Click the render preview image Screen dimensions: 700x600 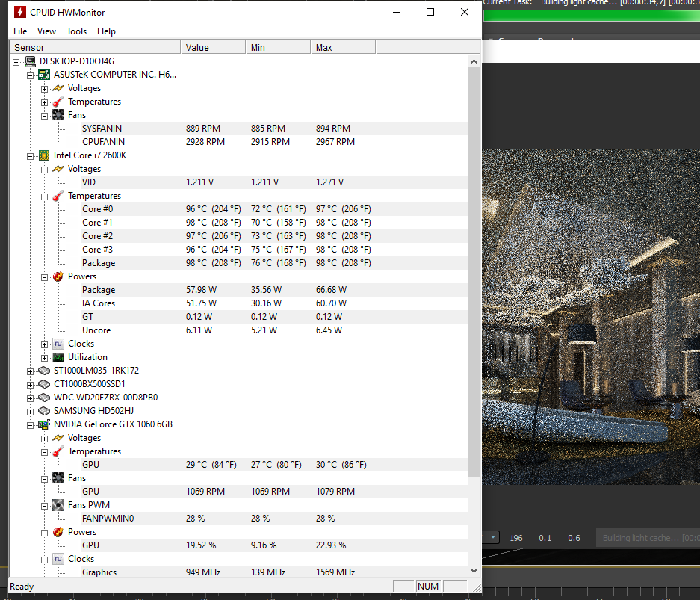(x=591, y=317)
